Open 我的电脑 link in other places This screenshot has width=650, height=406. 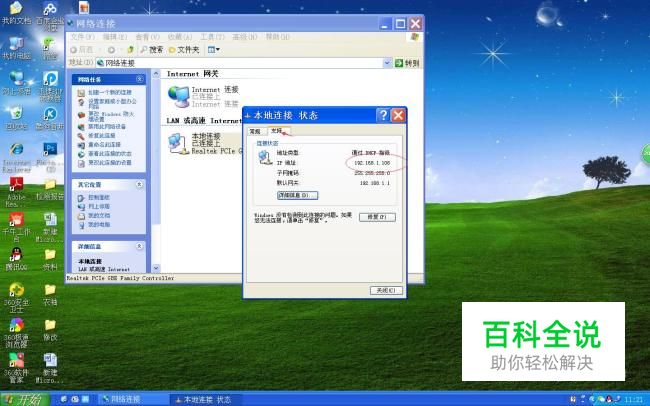(x=94, y=225)
